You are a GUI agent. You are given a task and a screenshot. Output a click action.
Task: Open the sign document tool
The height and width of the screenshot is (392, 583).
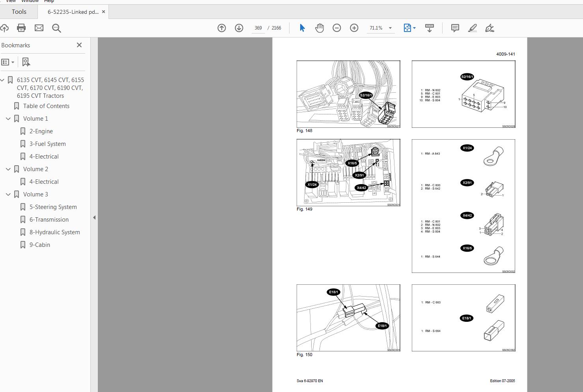pos(490,28)
